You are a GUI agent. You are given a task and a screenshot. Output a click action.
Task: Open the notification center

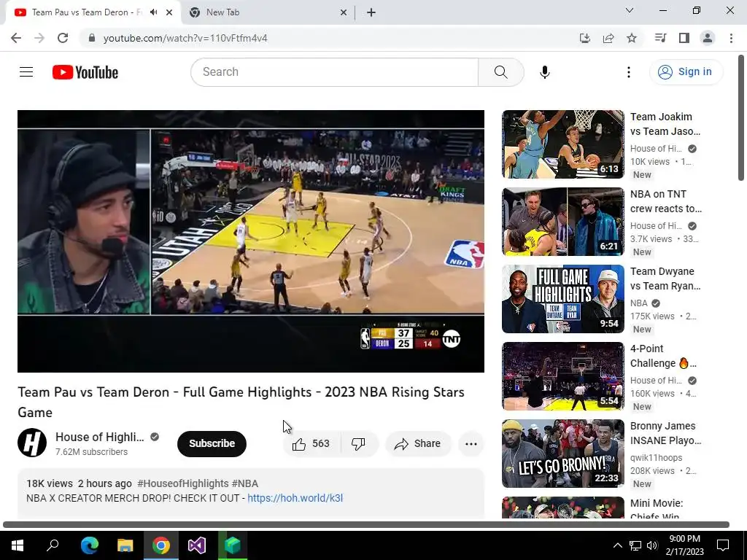pos(723,545)
